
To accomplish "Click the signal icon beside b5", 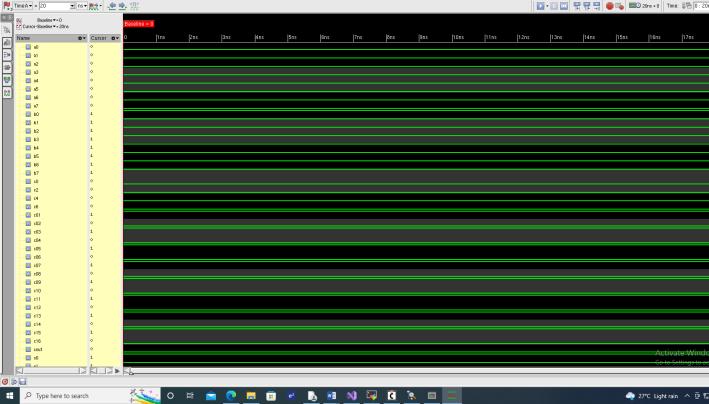I will click(x=28, y=157).
